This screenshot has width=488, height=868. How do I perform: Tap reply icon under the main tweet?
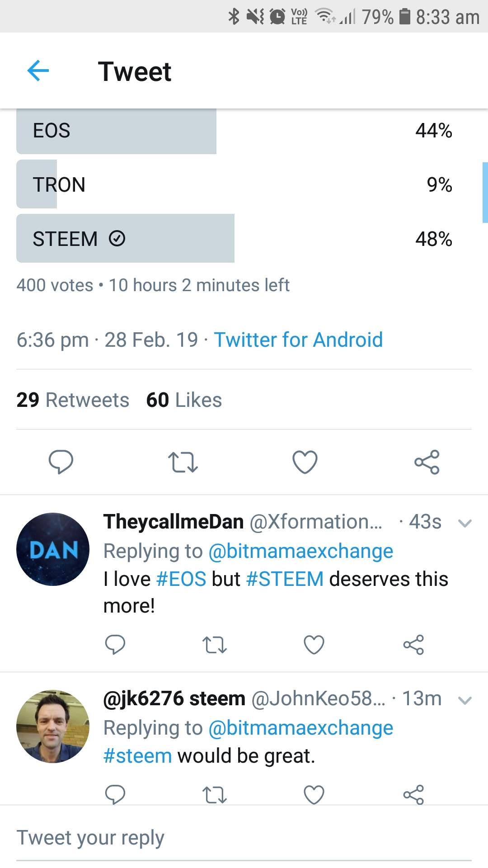(x=61, y=462)
